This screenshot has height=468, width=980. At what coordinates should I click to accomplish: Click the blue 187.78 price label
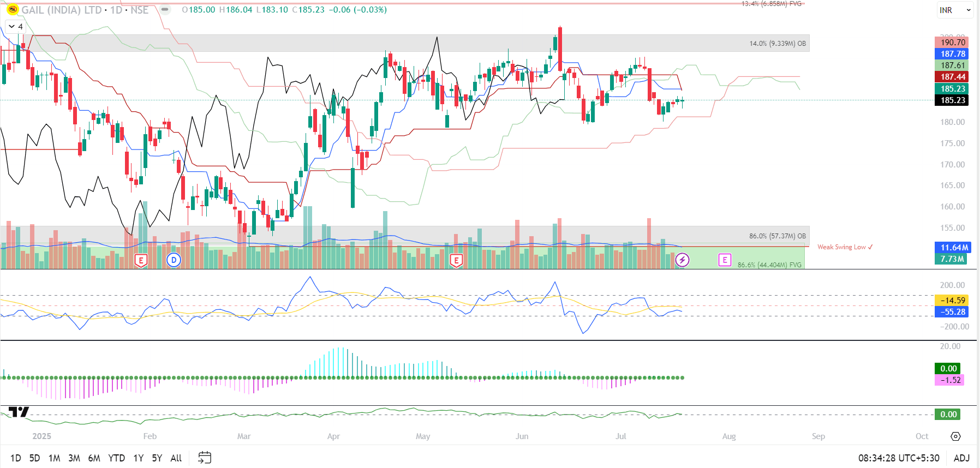pos(952,53)
